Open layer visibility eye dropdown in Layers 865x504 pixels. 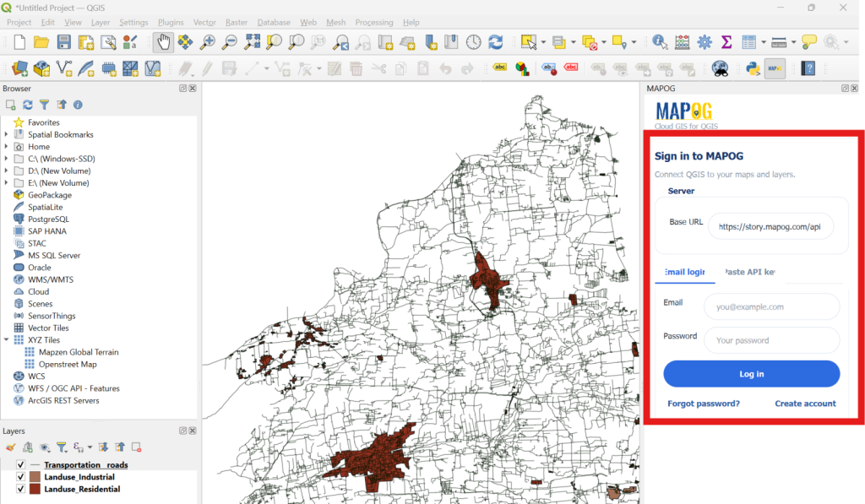tap(45, 447)
